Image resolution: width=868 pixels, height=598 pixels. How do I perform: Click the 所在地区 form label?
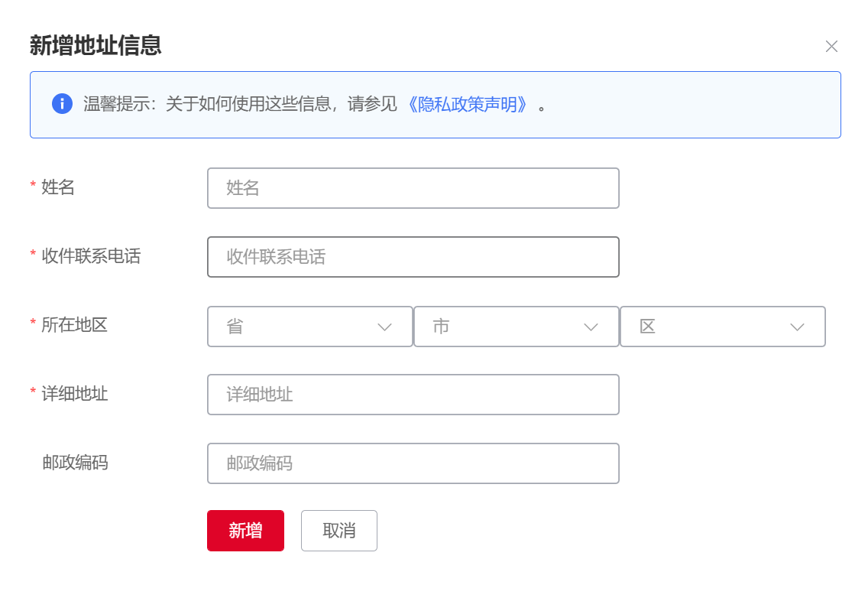(x=74, y=325)
